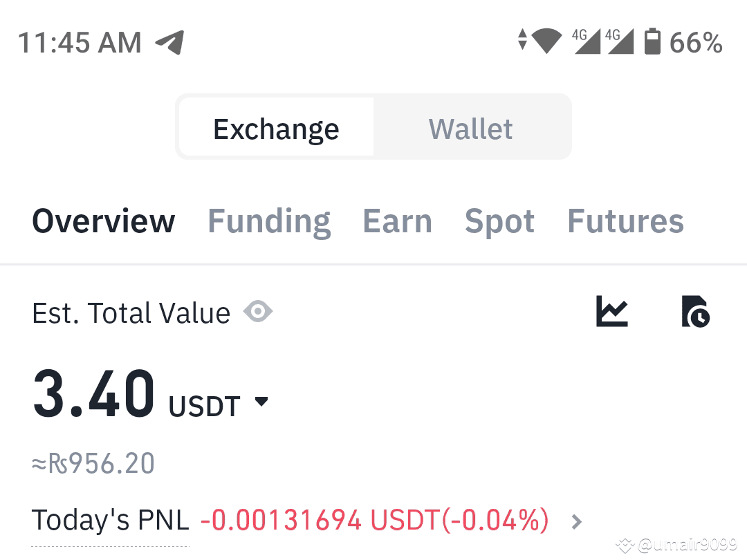Open the USDT currency dropdown arrow

tap(261, 401)
